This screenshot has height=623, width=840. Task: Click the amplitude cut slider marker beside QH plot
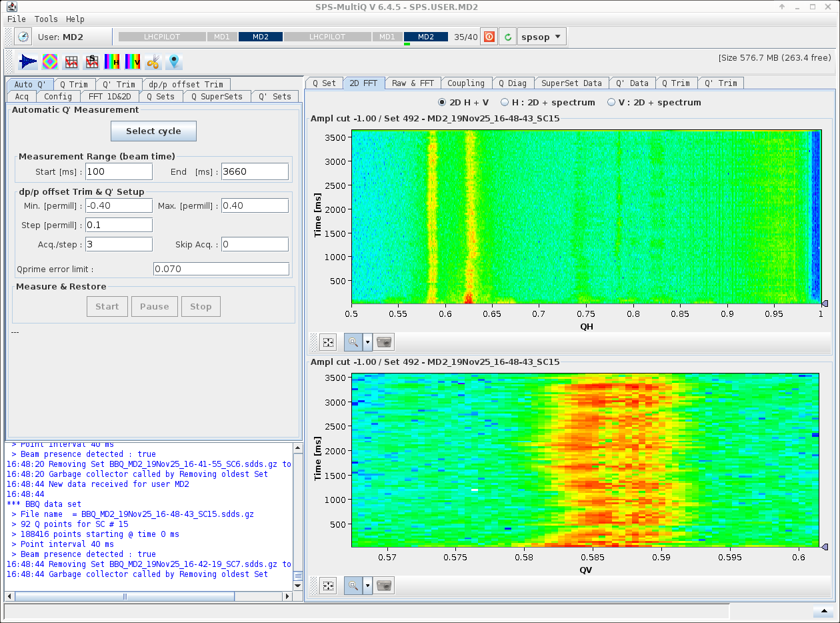825,303
